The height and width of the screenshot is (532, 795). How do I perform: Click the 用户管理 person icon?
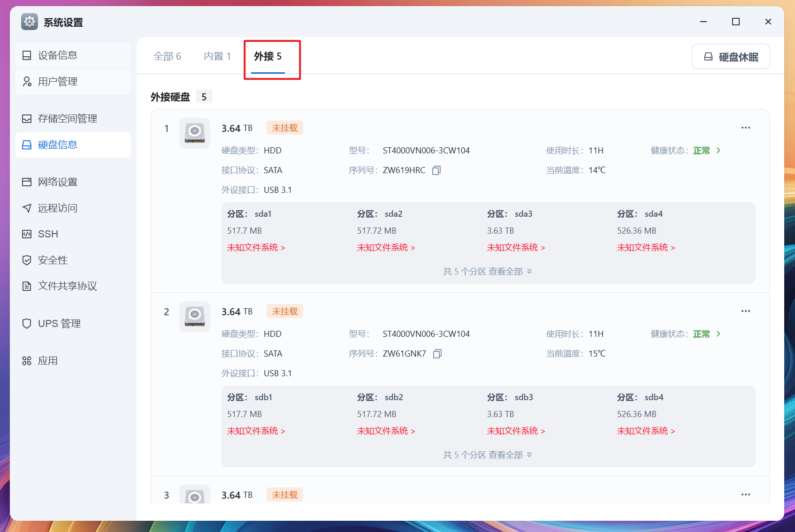[x=27, y=82]
